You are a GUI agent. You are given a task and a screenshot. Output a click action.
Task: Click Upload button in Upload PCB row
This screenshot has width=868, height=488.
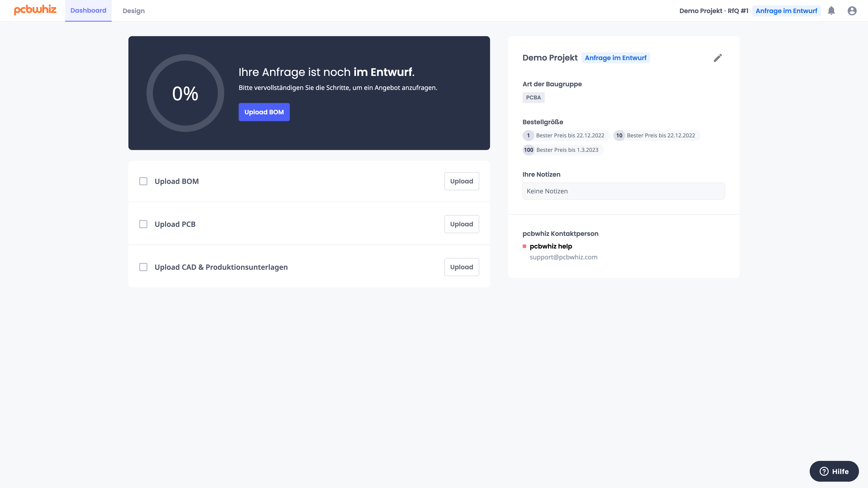click(461, 224)
